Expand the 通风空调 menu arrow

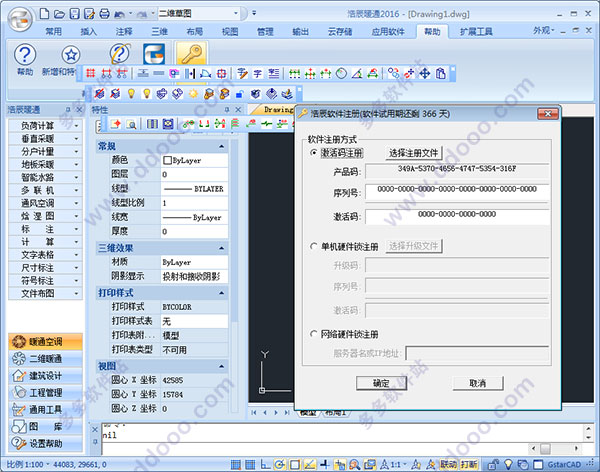coord(77,203)
